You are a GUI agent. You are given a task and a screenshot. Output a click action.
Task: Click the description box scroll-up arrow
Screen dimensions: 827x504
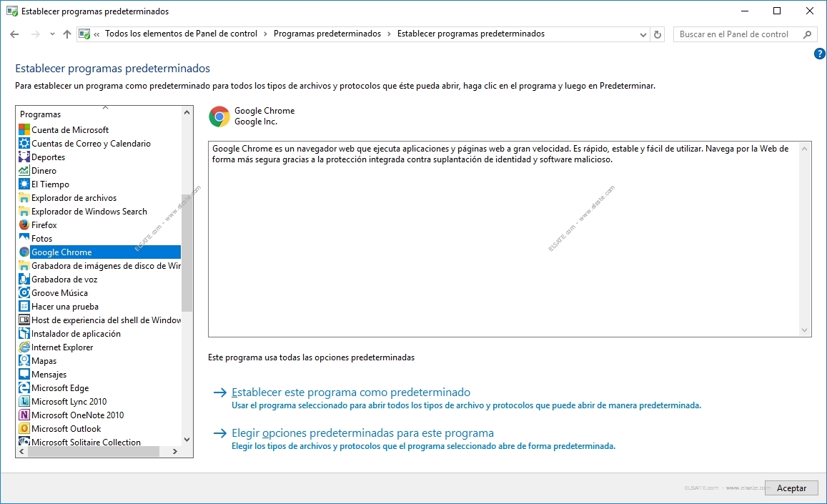[x=804, y=149]
